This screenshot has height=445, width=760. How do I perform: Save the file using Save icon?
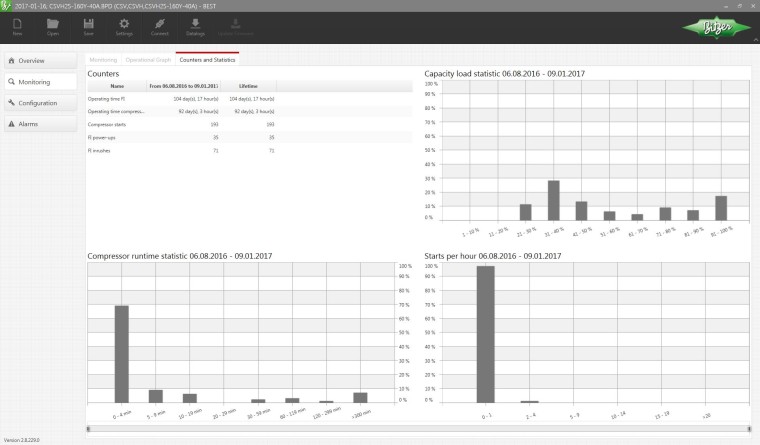(89, 26)
